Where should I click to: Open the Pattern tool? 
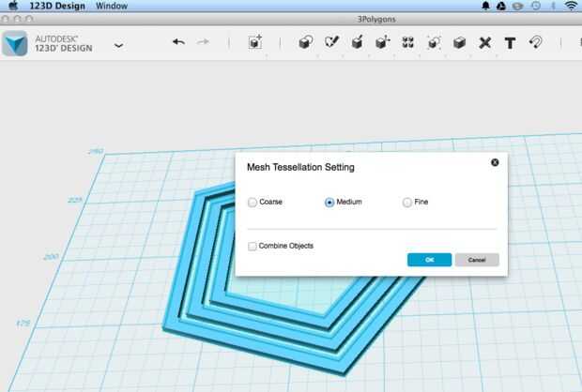(x=408, y=42)
